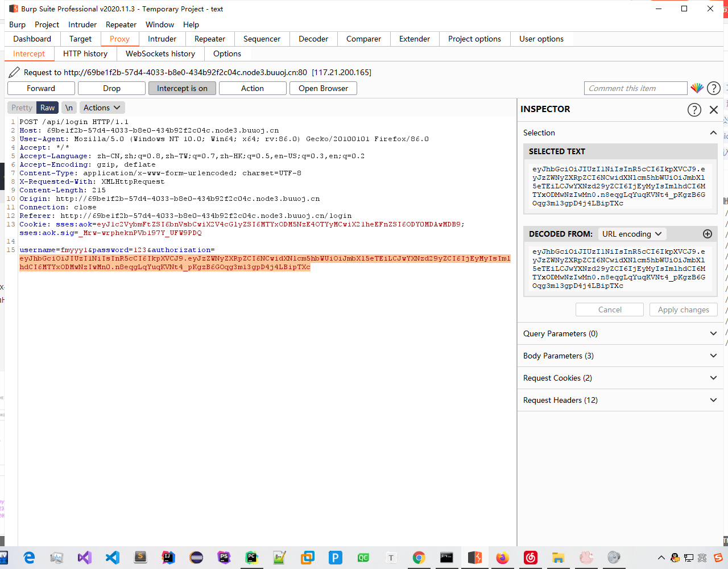This screenshot has width=728, height=569.
Task: Switch to the Target tab
Action: point(80,39)
